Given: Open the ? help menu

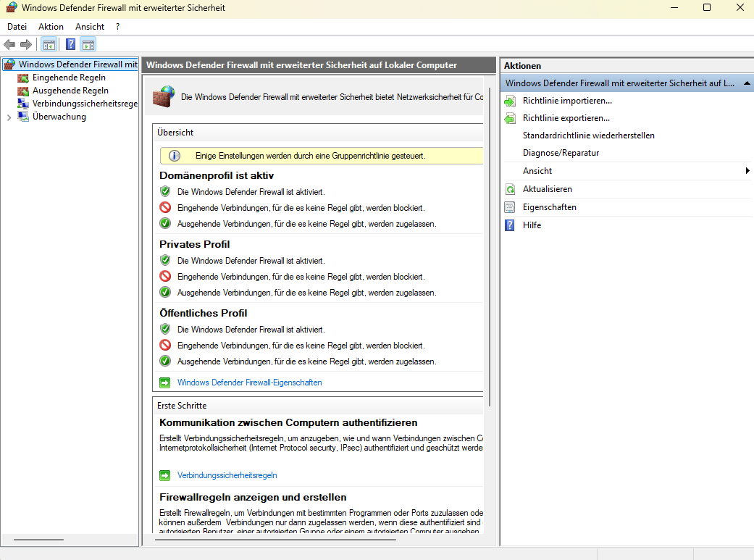Looking at the screenshot, I should pyautogui.click(x=118, y=27).
